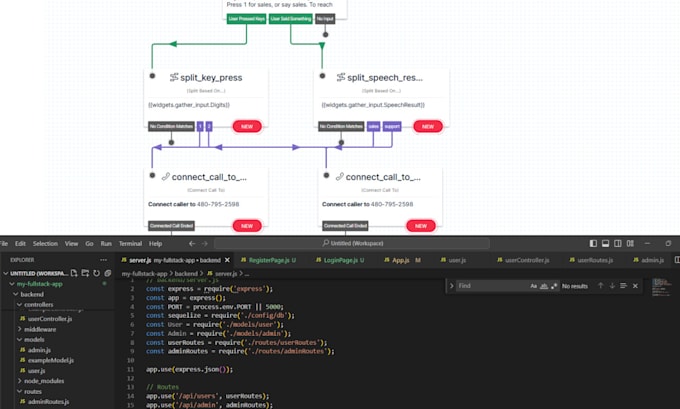The width and height of the screenshot is (680, 409).
Task: Open the Edit menu
Action: [x=20, y=243]
